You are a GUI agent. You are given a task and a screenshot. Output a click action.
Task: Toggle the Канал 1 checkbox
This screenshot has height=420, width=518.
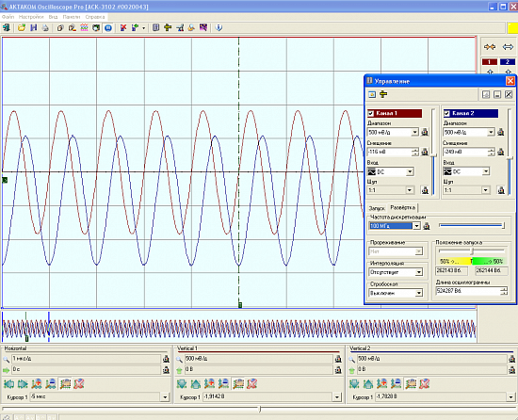[x=371, y=114]
